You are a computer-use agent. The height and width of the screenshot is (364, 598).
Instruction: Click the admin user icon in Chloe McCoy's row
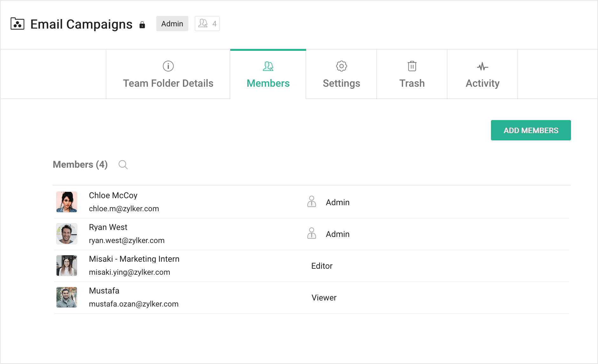click(x=312, y=202)
